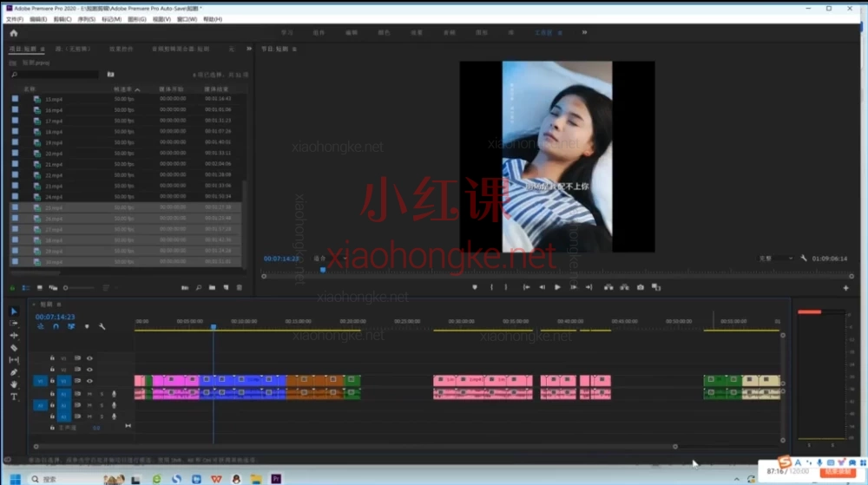Step forward one frame

[x=574, y=287]
